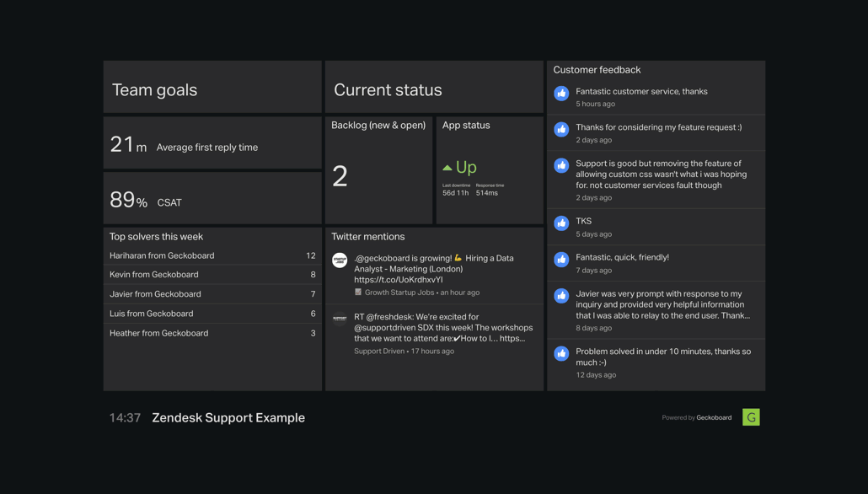868x494 pixels.
Task: Click the green up arrow in App status
Action: click(447, 167)
